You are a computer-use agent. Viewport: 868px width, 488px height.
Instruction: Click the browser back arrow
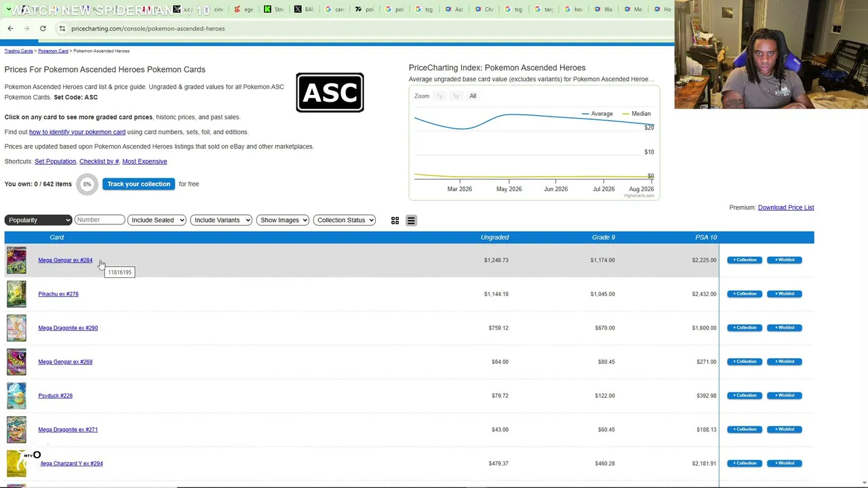click(10, 28)
